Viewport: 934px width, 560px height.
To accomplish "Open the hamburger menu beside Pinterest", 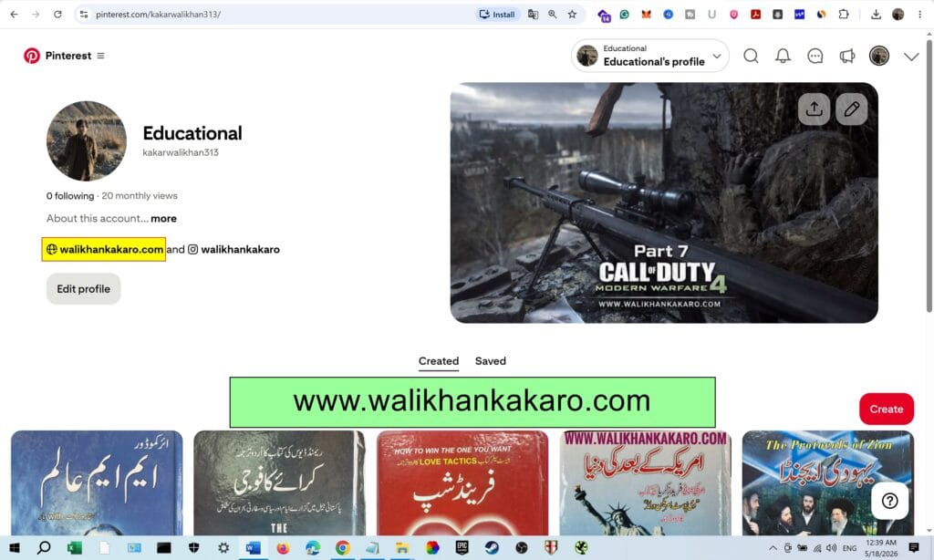I will (x=100, y=56).
